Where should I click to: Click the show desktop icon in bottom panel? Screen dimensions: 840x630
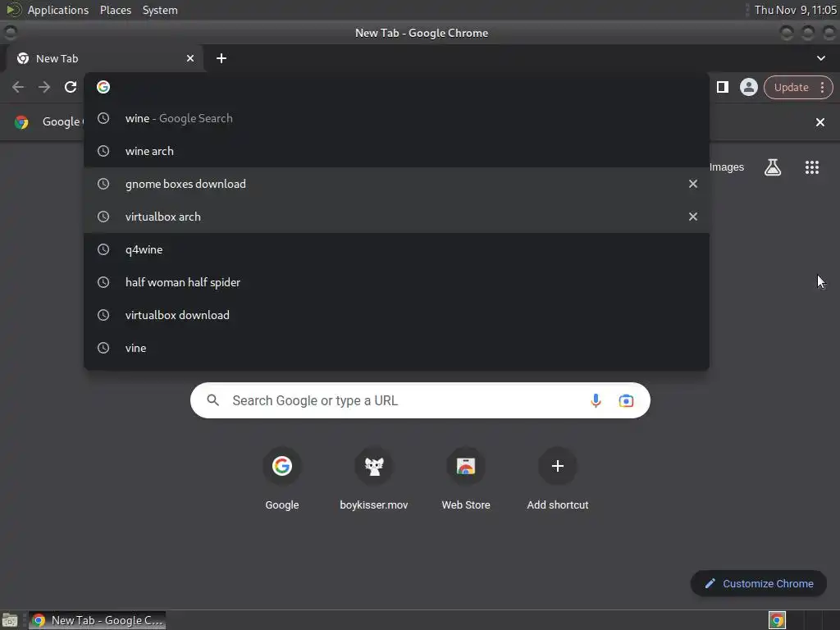10,620
